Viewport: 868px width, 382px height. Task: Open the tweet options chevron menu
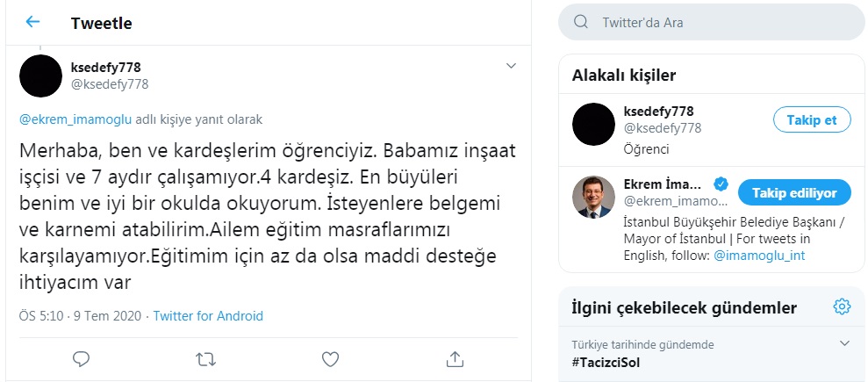(512, 66)
